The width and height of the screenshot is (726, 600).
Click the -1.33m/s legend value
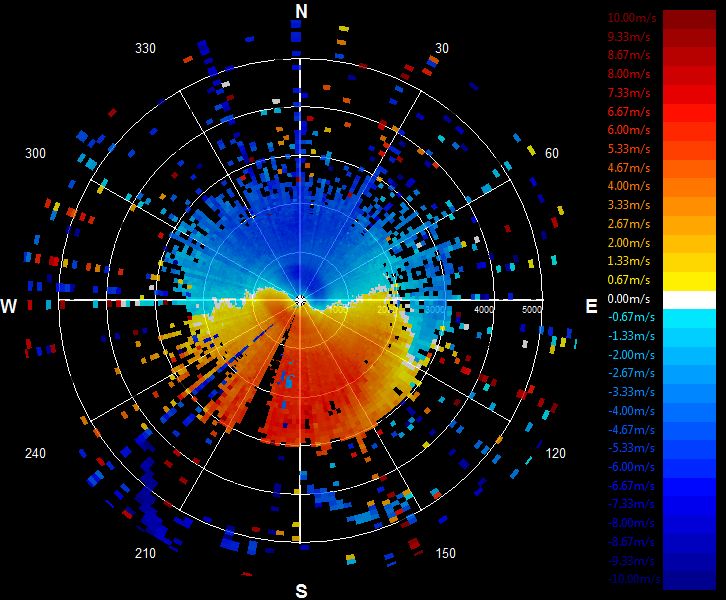(x=632, y=336)
